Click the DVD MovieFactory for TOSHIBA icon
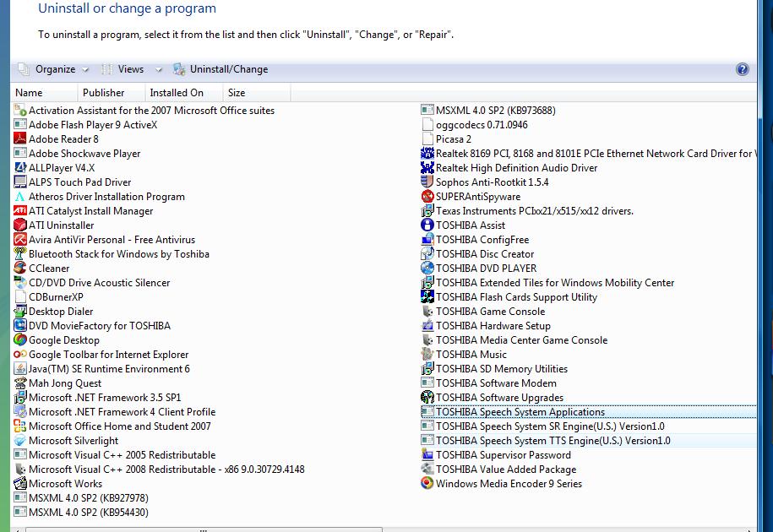The height and width of the screenshot is (532, 773). click(19, 325)
